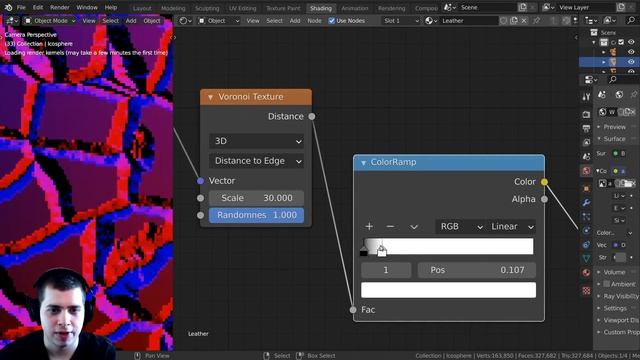This screenshot has width=640, height=360.
Task: Click the active stop index field 1
Action: pos(386,270)
